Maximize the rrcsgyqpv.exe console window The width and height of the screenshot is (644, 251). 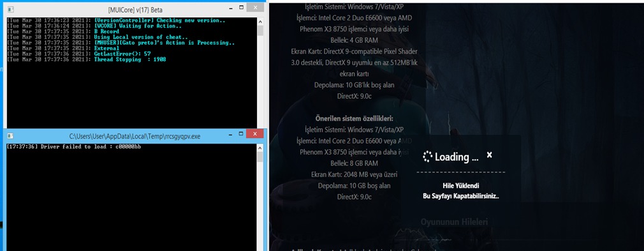pos(242,134)
